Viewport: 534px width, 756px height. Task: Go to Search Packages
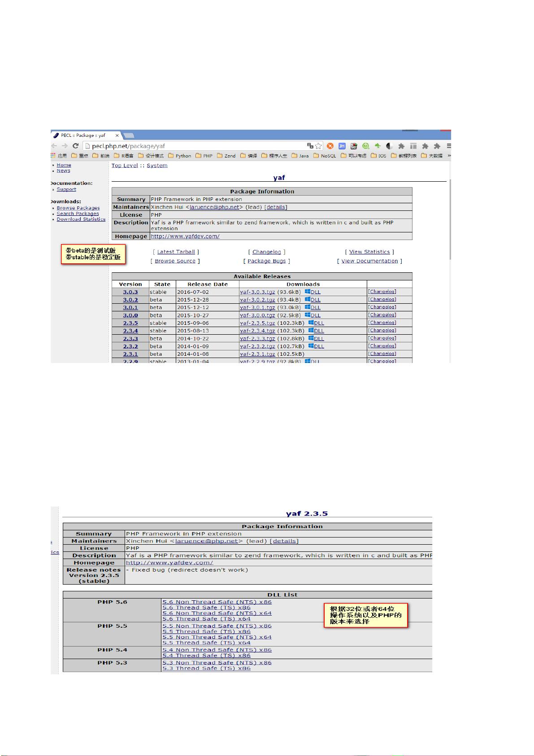pos(78,214)
